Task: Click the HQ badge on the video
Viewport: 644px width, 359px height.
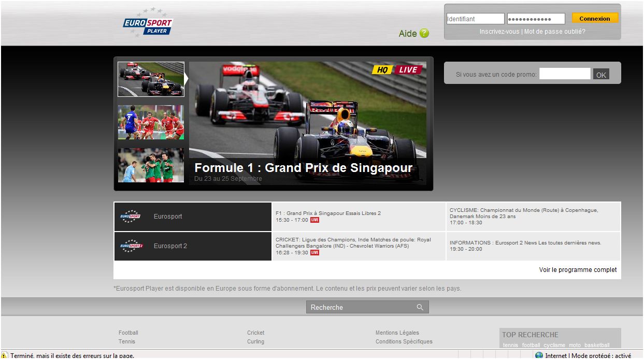Action: [382, 70]
